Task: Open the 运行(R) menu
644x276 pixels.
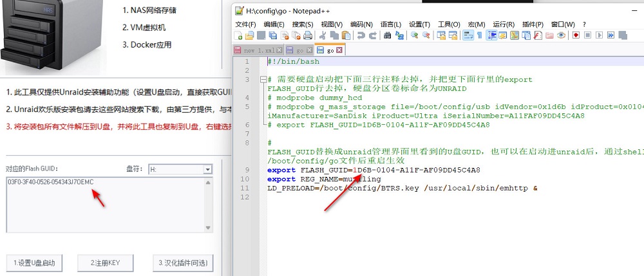Action: [x=504, y=24]
